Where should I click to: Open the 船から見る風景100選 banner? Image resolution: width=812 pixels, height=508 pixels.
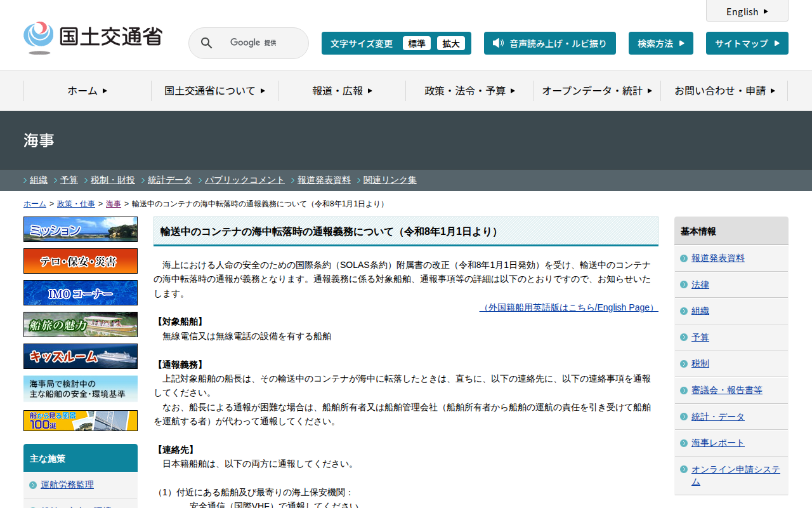[x=81, y=420]
